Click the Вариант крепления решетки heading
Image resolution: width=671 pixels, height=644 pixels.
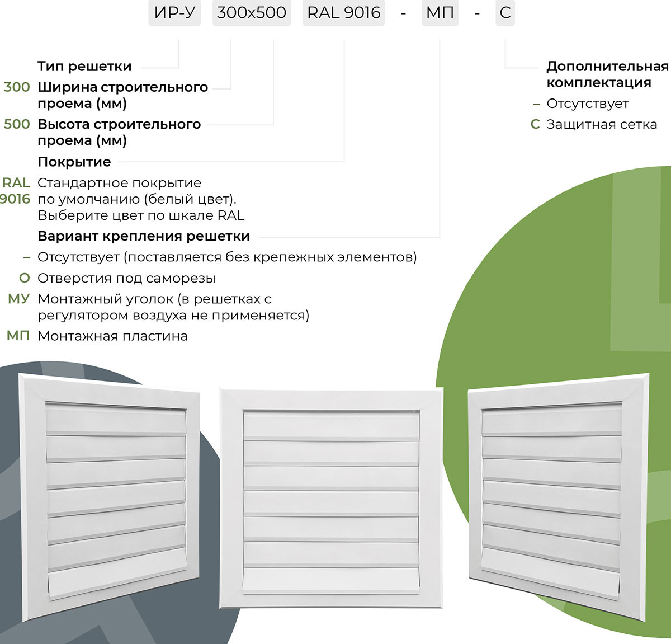coord(143,236)
